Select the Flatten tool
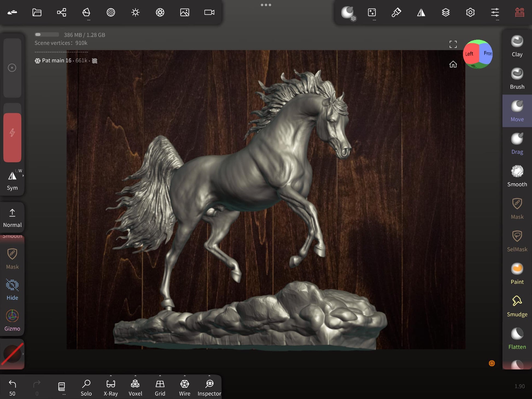Image resolution: width=532 pixels, height=399 pixels. 517,339
